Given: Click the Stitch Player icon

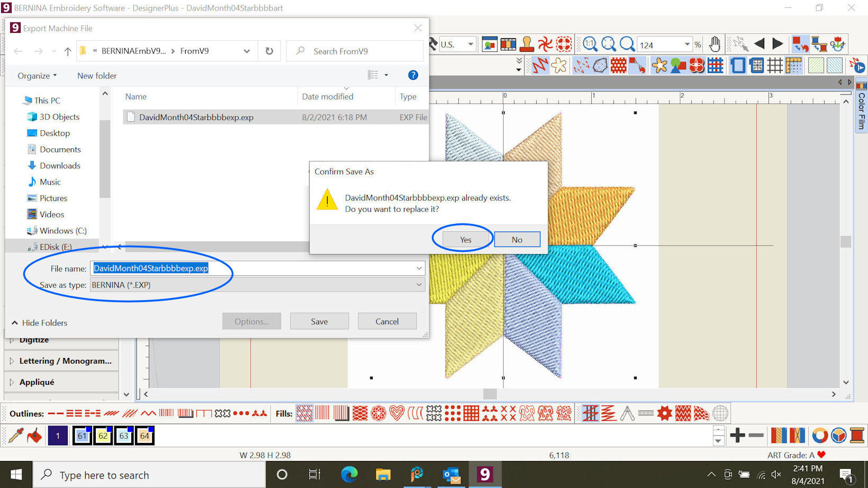Looking at the screenshot, I should (857, 66).
